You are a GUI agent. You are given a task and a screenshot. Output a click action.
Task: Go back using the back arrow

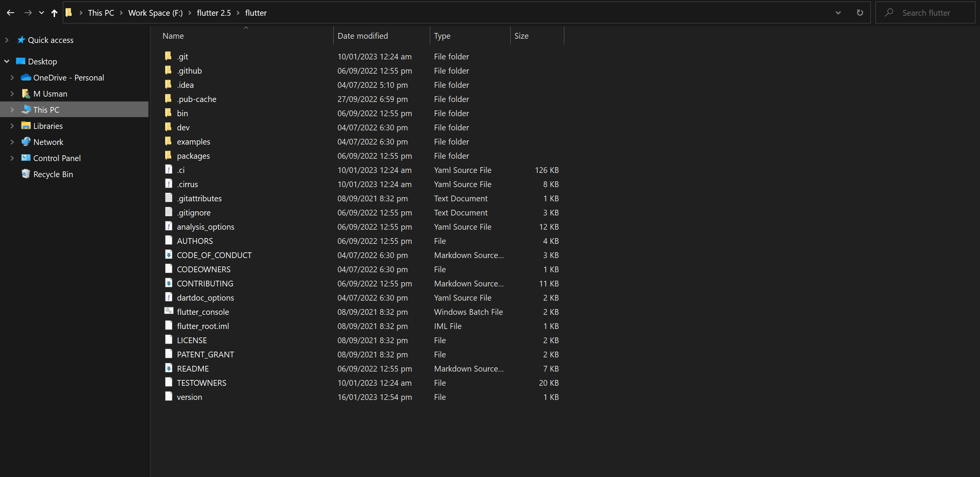pos(10,13)
